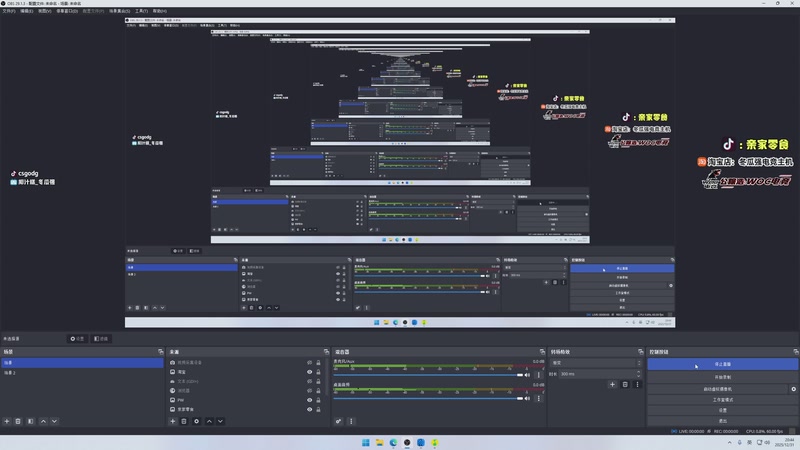This screenshot has height=450, width=800.
Task: Move scene down with the down arrow
Action: pyautogui.click(x=54, y=421)
